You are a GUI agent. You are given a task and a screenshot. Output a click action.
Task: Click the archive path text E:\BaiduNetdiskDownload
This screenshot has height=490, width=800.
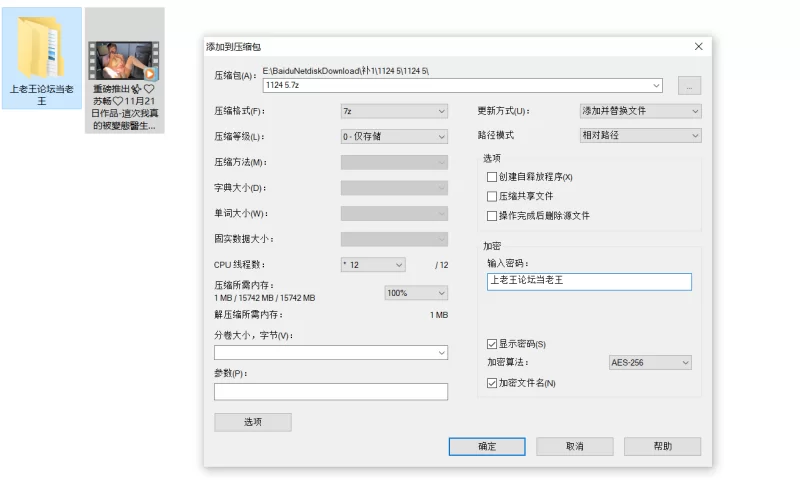coord(345,71)
